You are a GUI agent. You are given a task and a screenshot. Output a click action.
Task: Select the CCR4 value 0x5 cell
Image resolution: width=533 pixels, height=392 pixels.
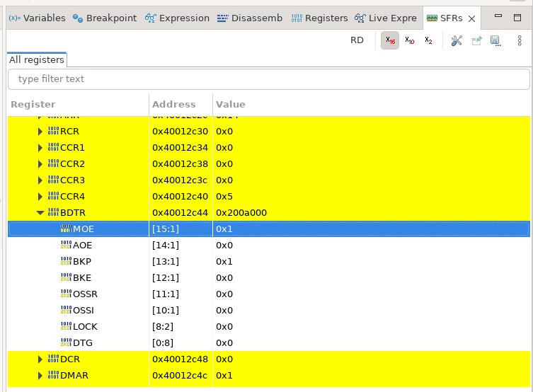pos(224,197)
